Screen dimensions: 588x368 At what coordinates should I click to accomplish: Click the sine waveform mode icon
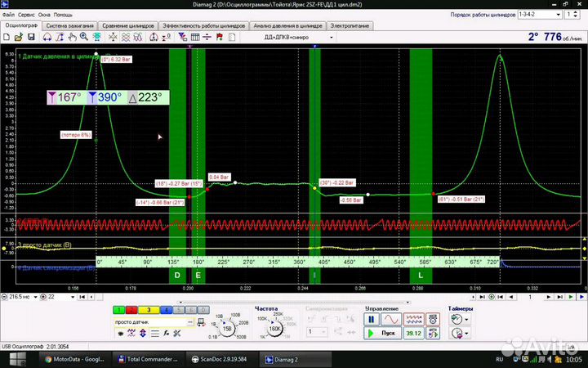pos(393,320)
